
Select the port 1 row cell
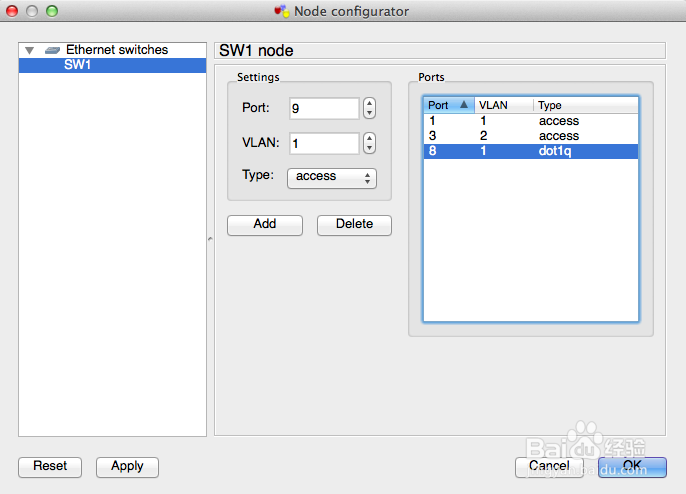click(432, 121)
